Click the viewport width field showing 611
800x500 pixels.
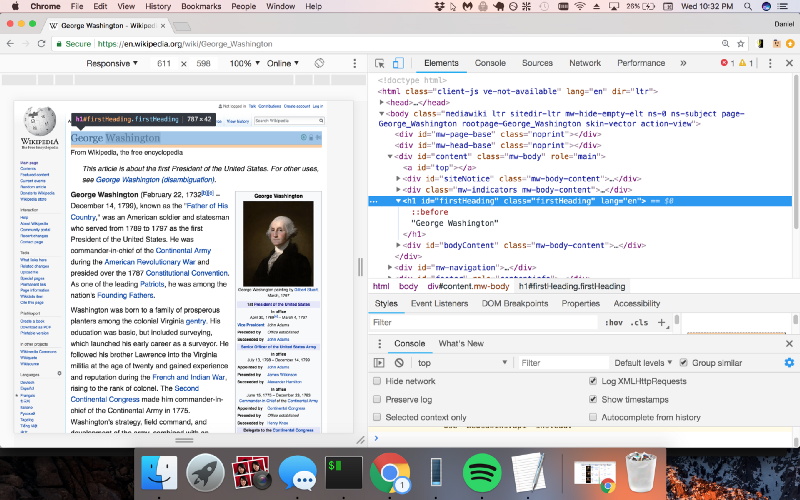[164, 63]
